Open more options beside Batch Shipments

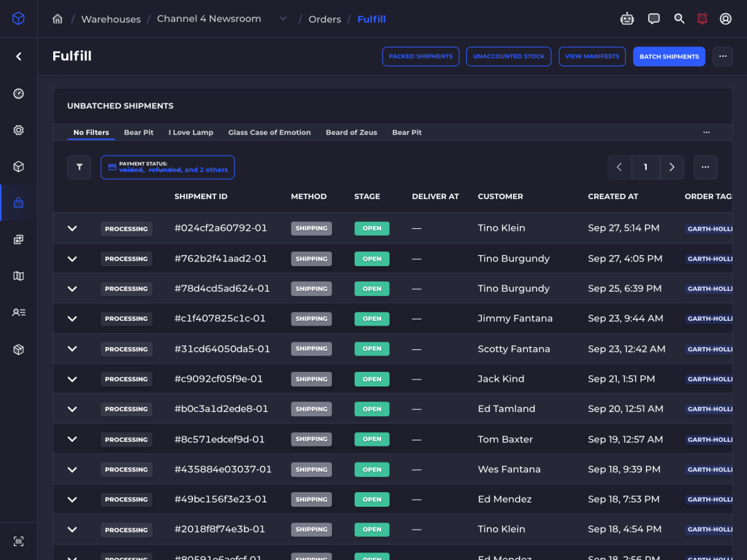[x=723, y=57]
